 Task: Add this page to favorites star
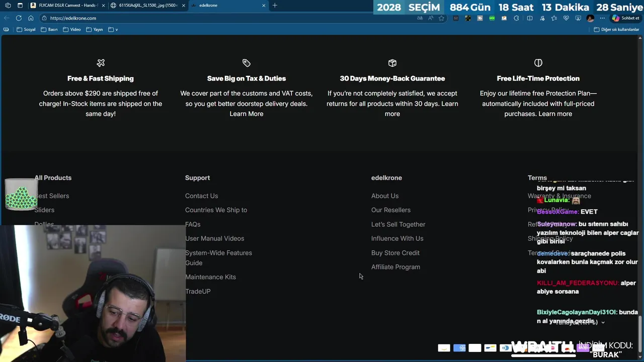pyautogui.click(x=441, y=18)
